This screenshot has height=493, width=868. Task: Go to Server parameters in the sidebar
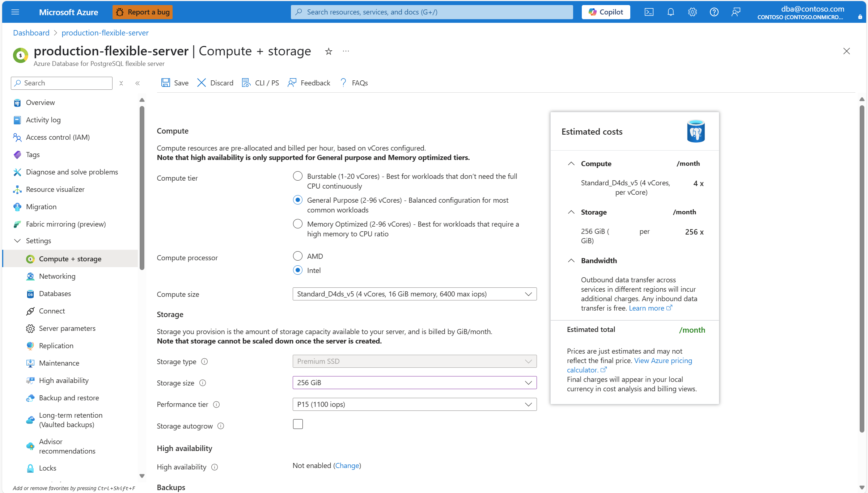point(67,328)
